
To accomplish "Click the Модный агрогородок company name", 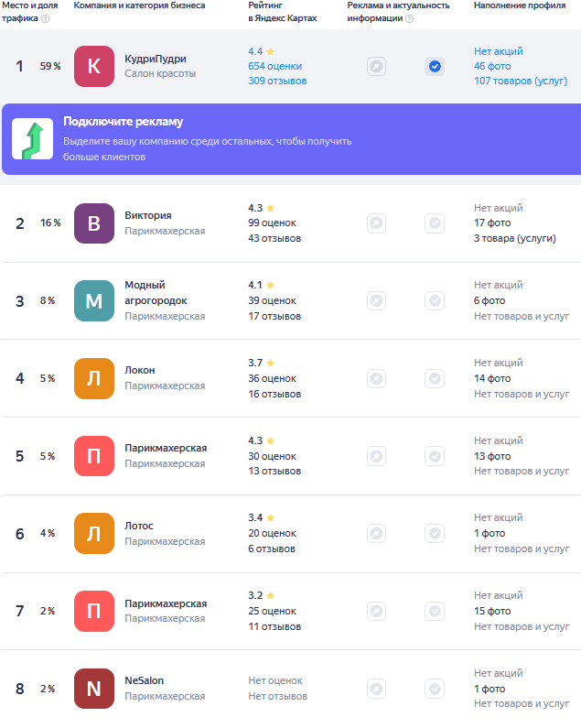I will click(156, 293).
